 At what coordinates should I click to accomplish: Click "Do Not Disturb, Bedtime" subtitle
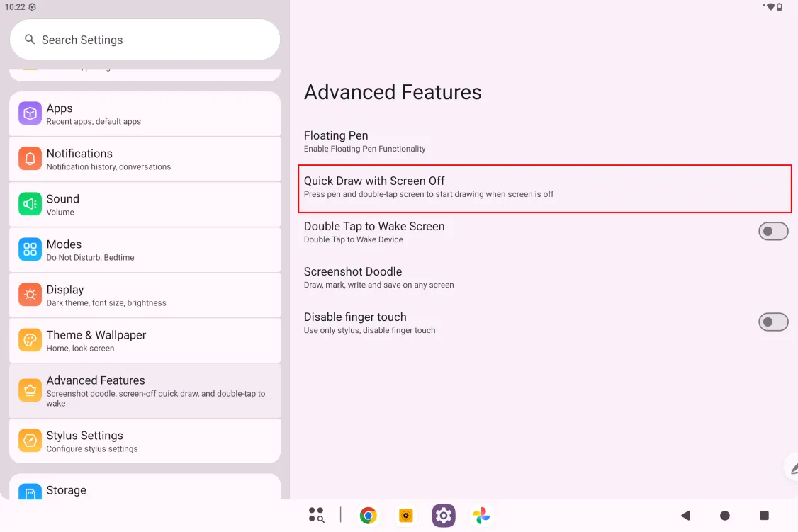pos(91,257)
